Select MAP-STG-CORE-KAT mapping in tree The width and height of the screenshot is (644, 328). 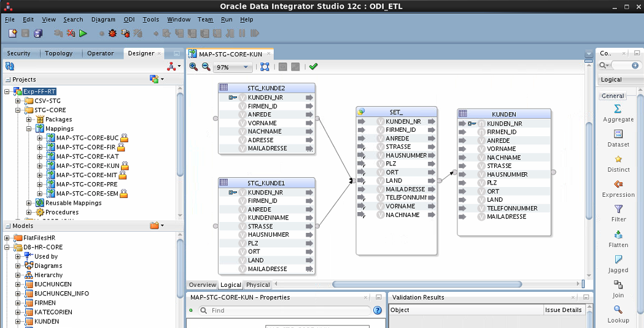tap(87, 156)
